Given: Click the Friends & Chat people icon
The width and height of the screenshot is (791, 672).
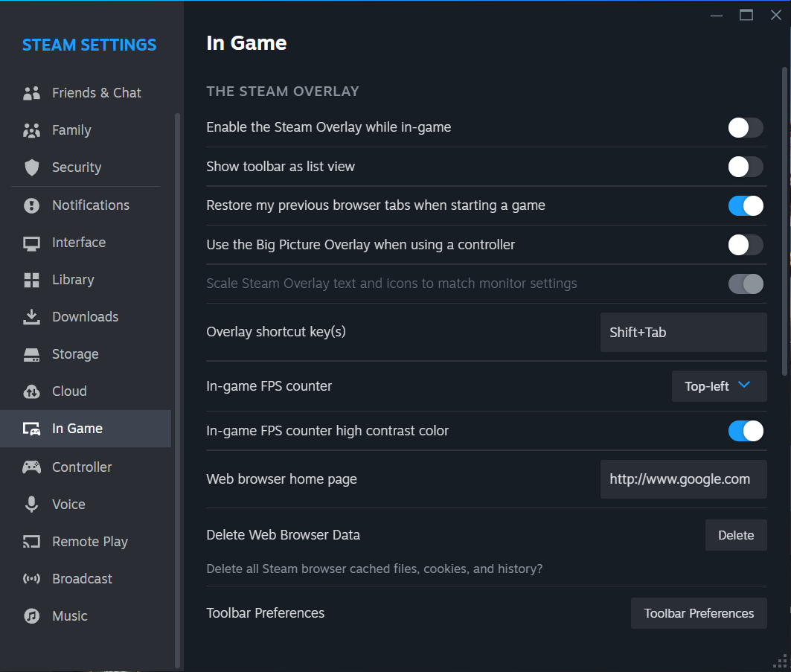Looking at the screenshot, I should (31, 93).
